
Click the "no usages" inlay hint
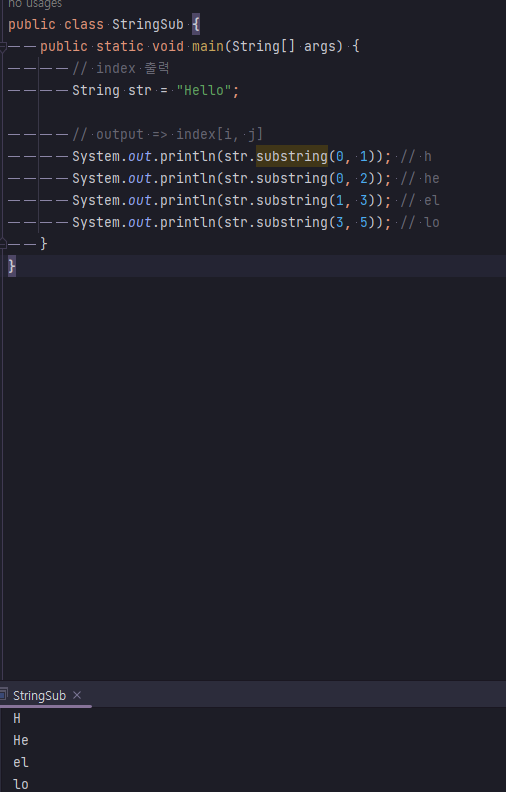point(35,4)
